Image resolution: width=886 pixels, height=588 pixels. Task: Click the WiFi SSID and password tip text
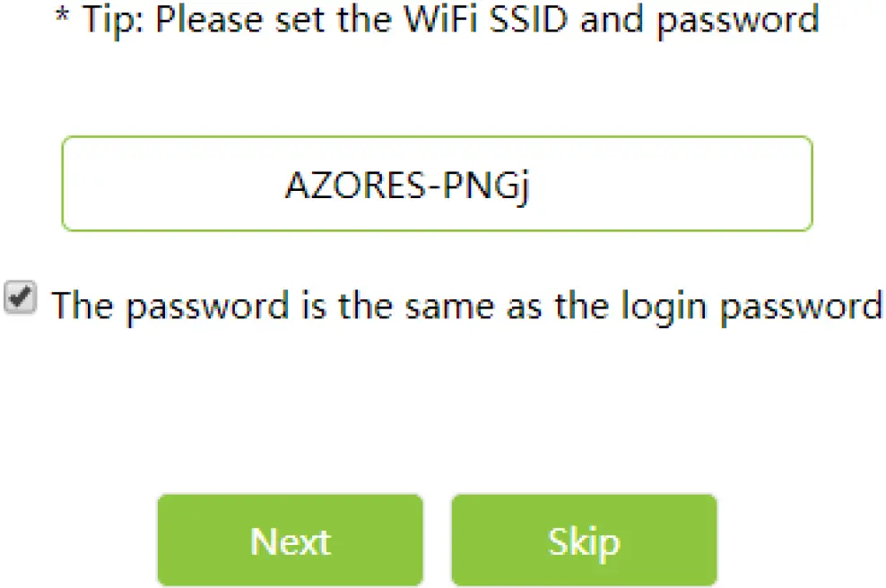[x=437, y=20]
